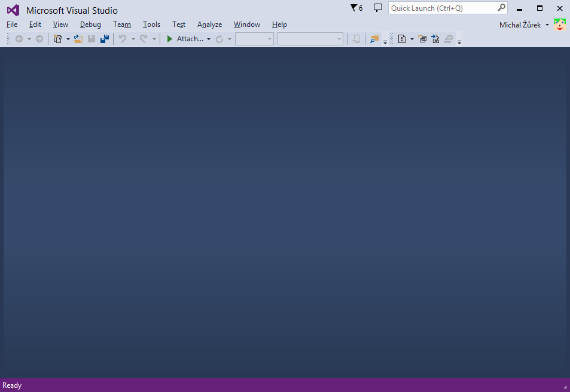Open the Team menu

tap(122, 24)
